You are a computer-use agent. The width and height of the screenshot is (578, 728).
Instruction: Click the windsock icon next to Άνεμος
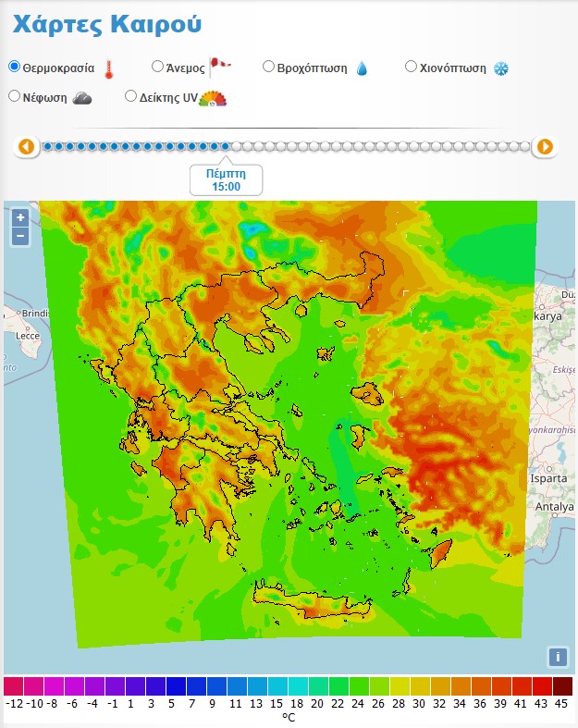pos(219,66)
